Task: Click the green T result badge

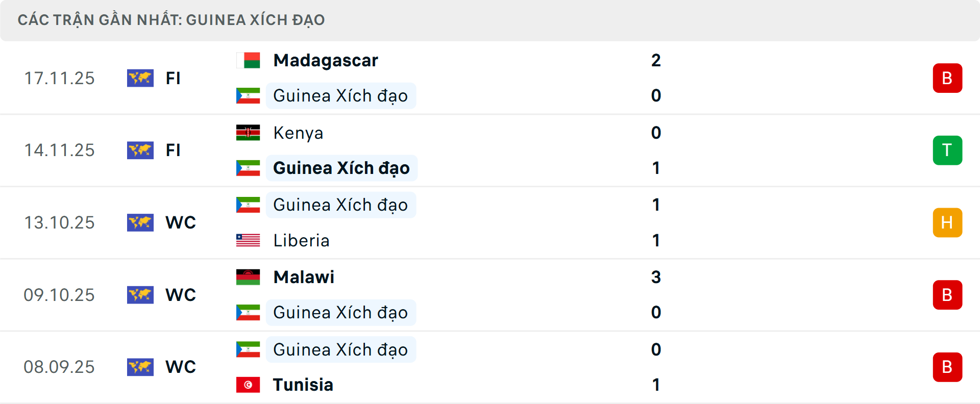Action: pos(947,150)
